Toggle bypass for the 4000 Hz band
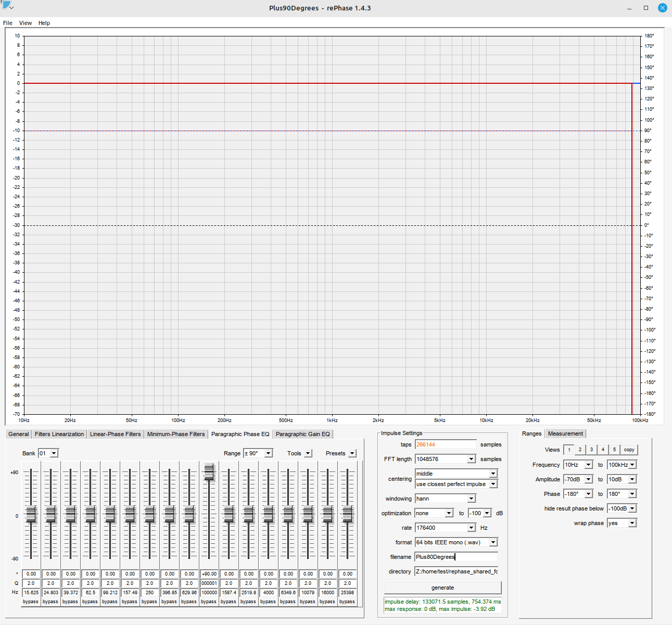This screenshot has width=672, height=625. point(268,602)
